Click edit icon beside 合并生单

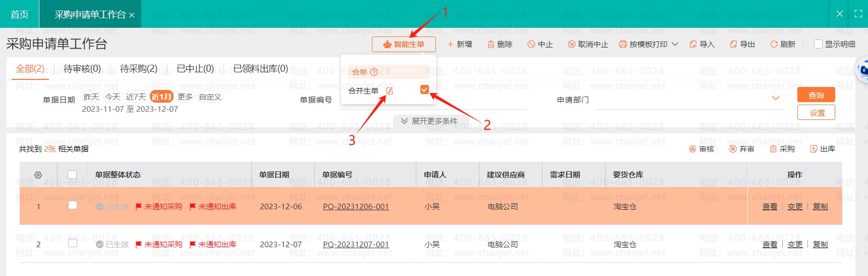coord(390,91)
